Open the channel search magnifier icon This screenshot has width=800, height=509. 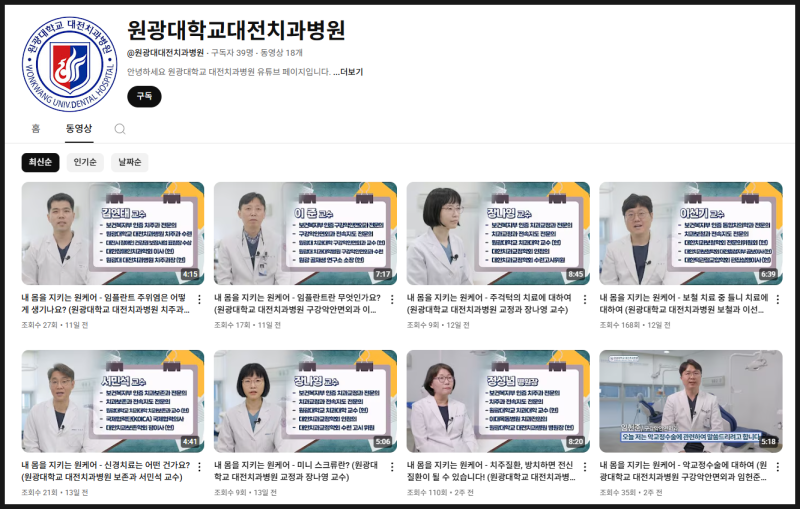coord(120,129)
